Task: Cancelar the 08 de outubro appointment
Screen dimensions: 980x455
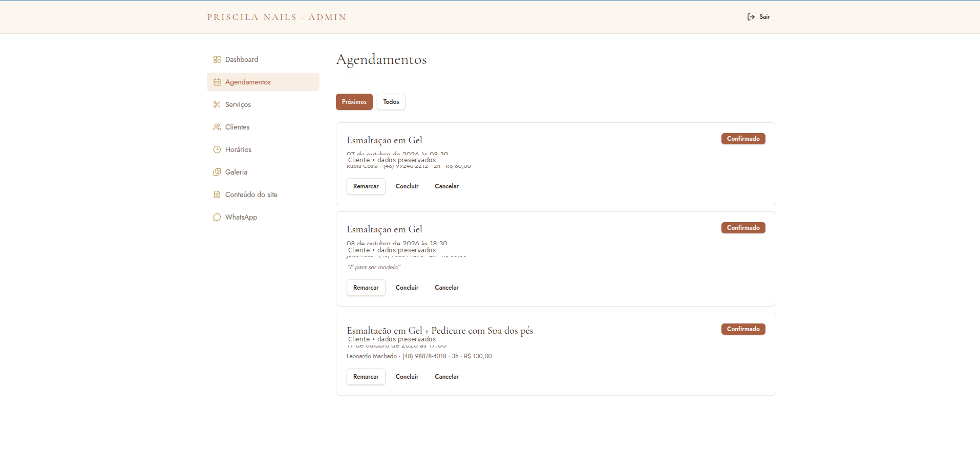Action: point(446,288)
